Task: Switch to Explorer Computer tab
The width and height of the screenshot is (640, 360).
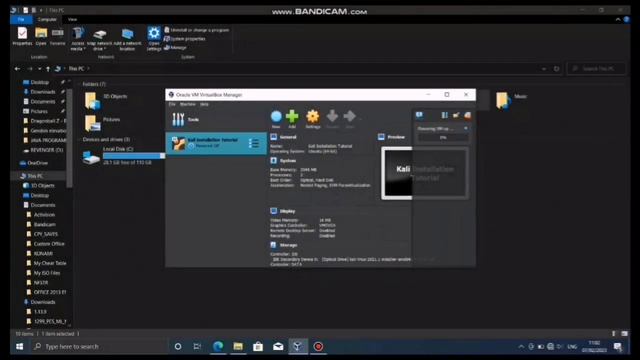Action: point(47,19)
